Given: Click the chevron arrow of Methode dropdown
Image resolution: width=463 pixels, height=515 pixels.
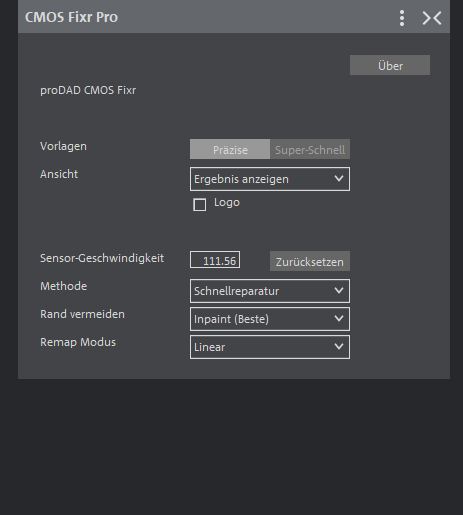Looking at the screenshot, I should coord(339,291).
